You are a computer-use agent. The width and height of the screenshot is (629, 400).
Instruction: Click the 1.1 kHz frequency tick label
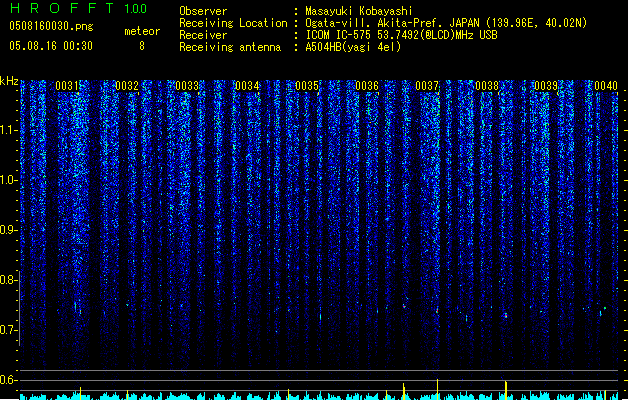pos(8,130)
